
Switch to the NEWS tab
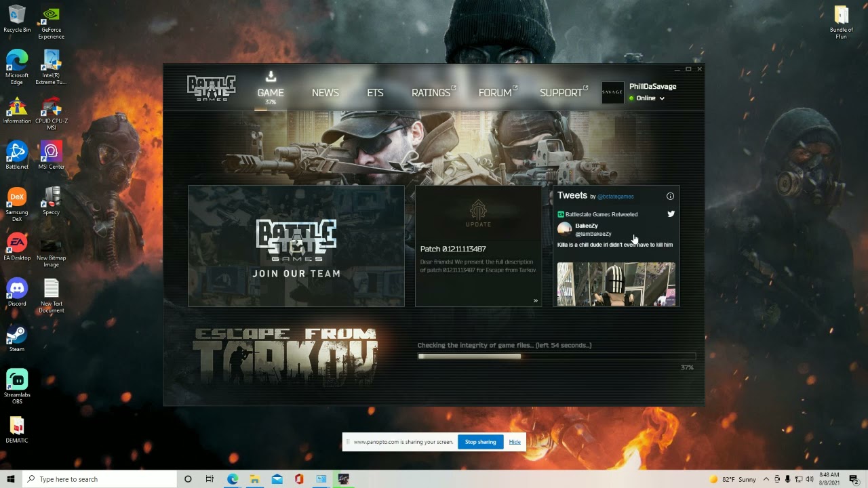point(325,93)
